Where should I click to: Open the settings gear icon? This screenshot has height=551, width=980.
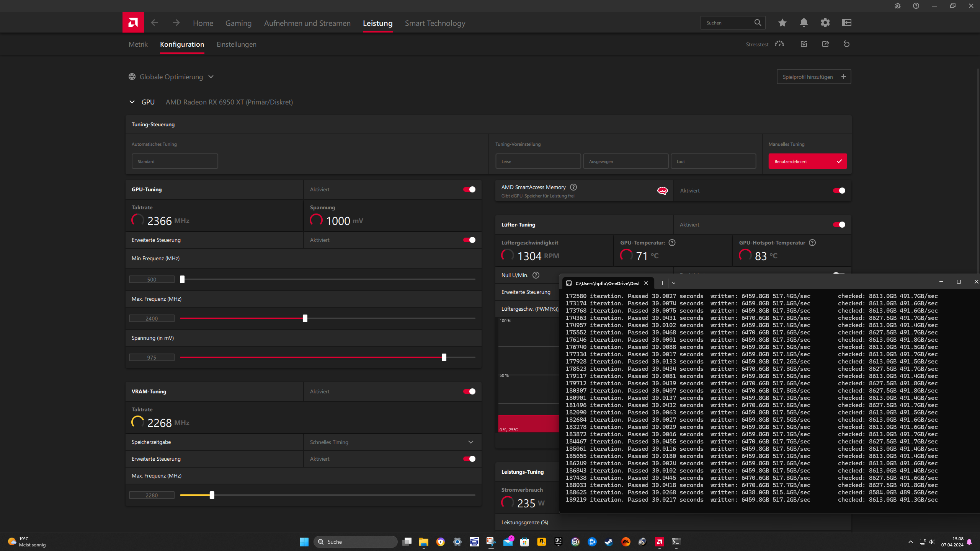tap(825, 23)
